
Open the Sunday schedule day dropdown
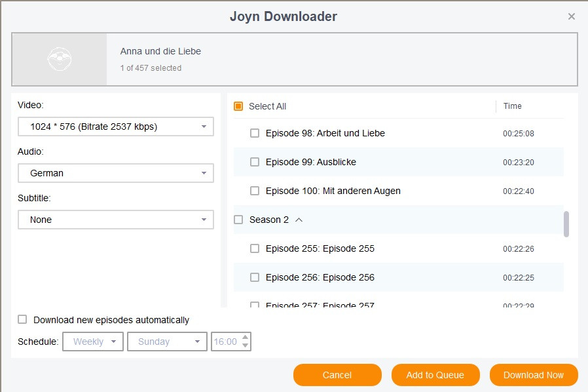167,342
